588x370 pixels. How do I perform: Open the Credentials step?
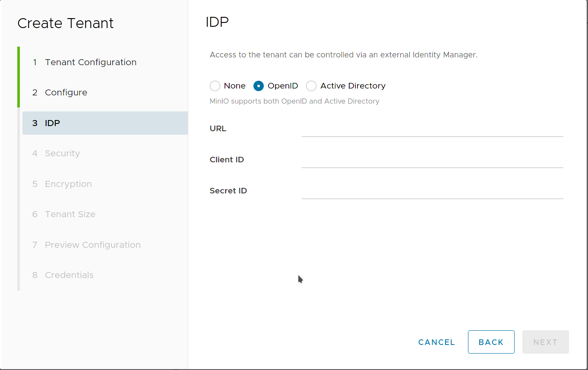pyautogui.click(x=69, y=275)
